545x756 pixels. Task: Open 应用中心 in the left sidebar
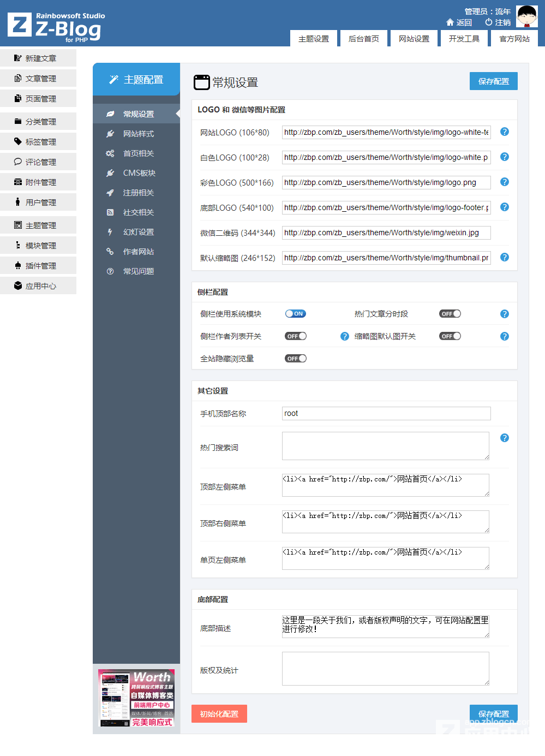38,286
